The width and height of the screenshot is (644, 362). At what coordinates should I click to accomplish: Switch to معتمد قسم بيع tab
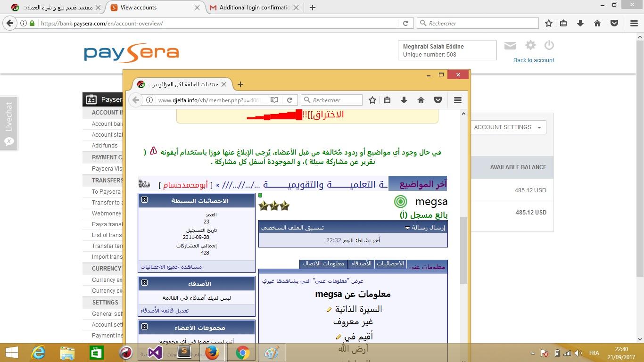(57, 8)
